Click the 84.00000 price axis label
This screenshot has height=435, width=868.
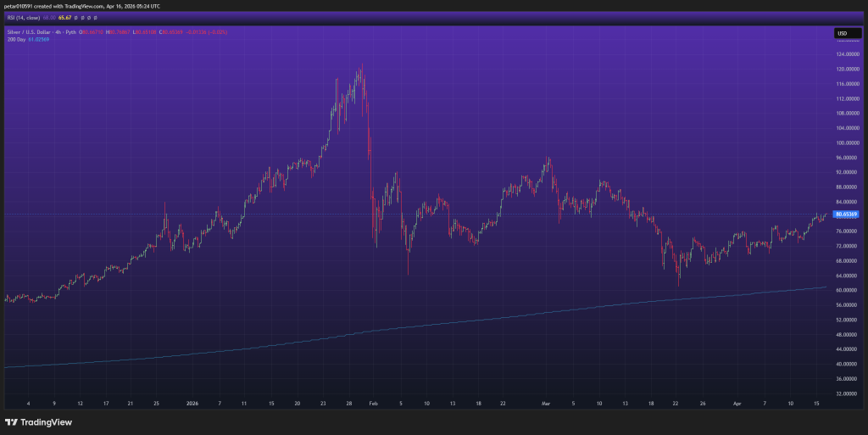[x=848, y=202]
